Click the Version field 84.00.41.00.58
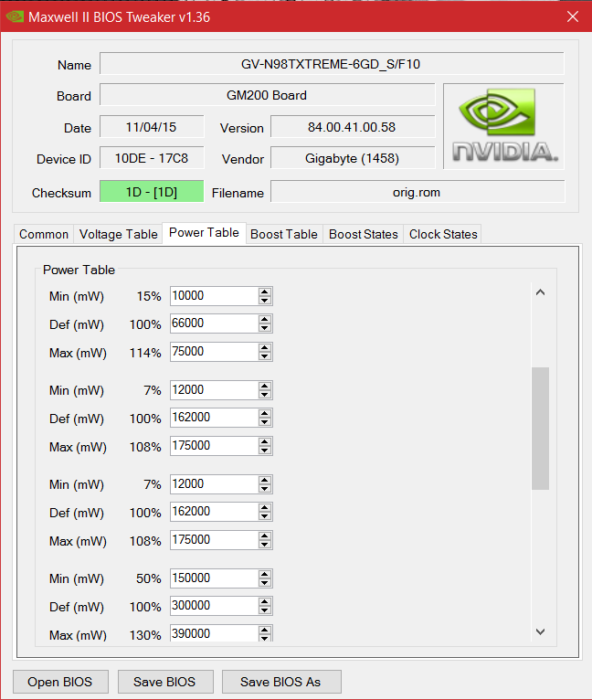Screen dimensions: 592x700 coord(353,127)
